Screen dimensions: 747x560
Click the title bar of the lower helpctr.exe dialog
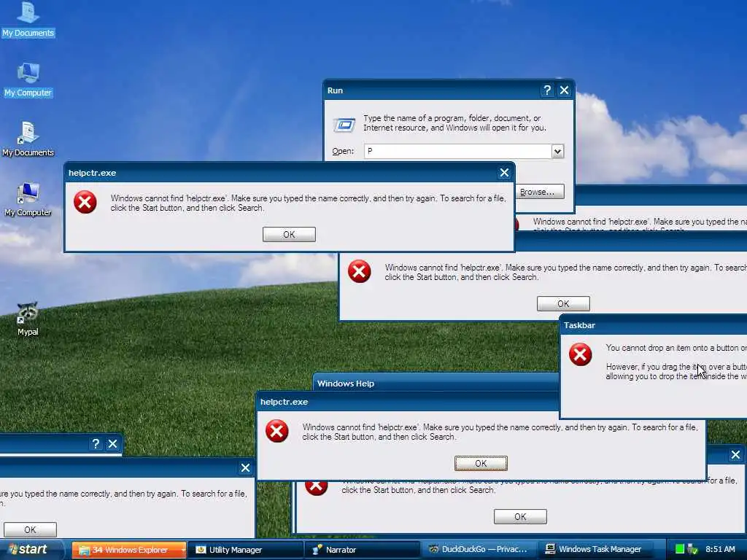tap(407, 402)
